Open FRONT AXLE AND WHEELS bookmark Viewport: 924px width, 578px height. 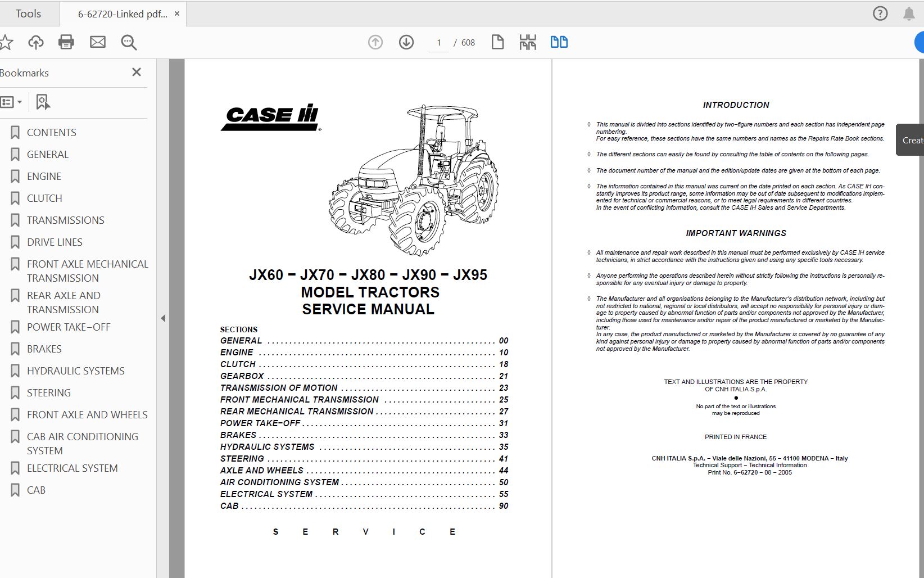87,414
